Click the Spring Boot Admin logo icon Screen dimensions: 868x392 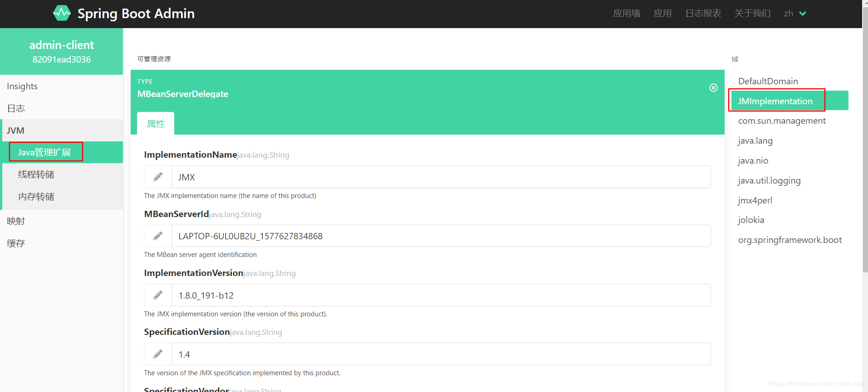coord(62,13)
